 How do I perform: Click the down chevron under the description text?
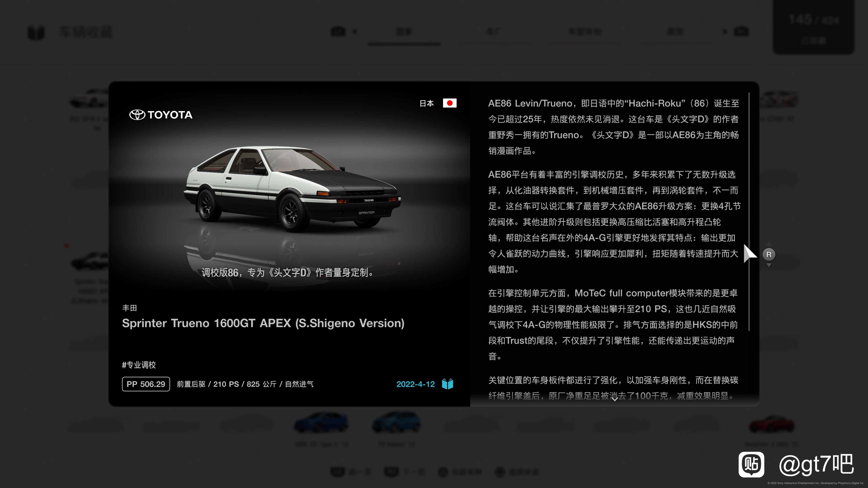click(614, 399)
